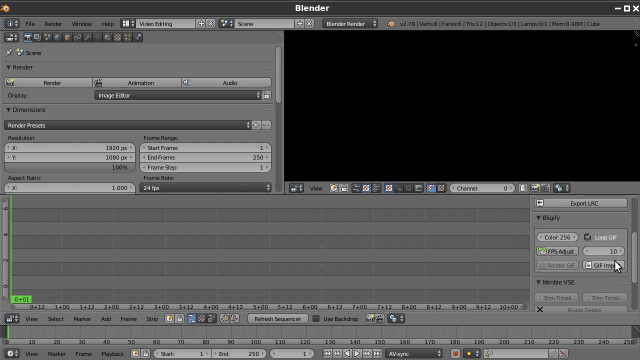Open the Add menu in sequencer header
The image size is (640, 360).
tap(106, 319)
